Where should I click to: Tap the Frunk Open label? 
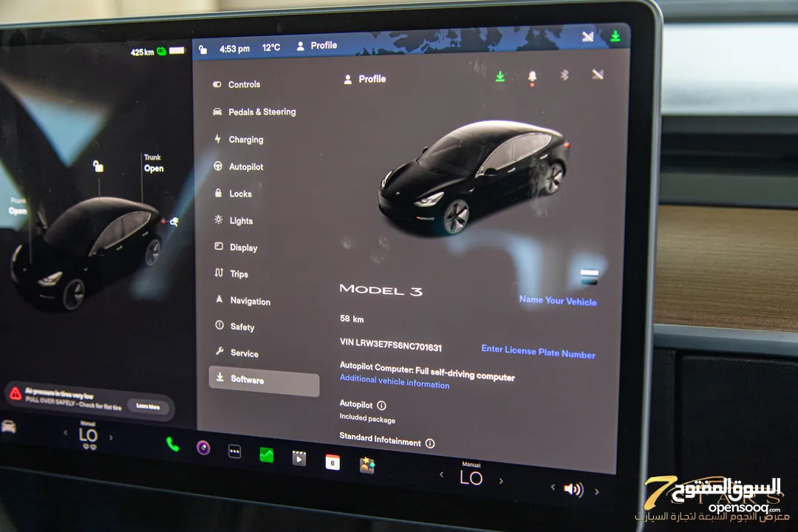(17, 206)
